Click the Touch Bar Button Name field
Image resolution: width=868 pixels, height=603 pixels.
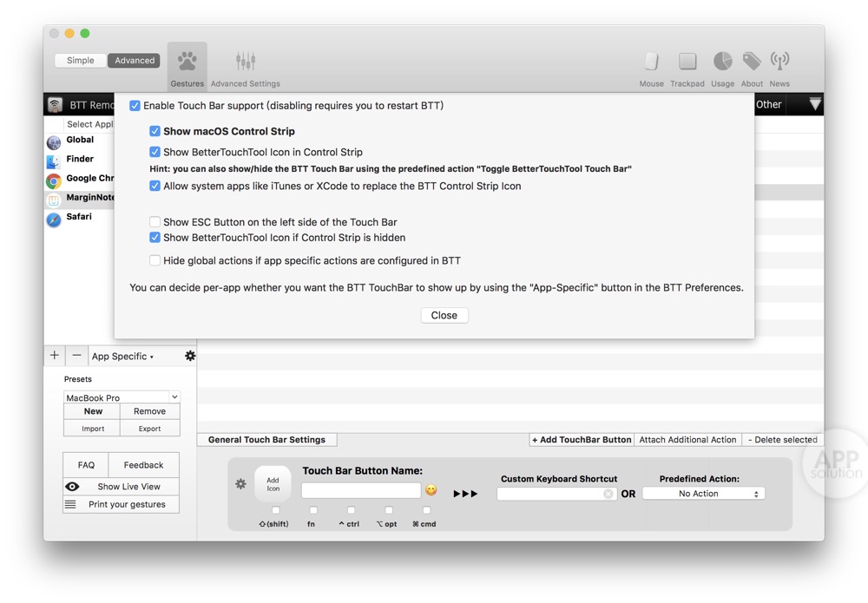(x=360, y=491)
